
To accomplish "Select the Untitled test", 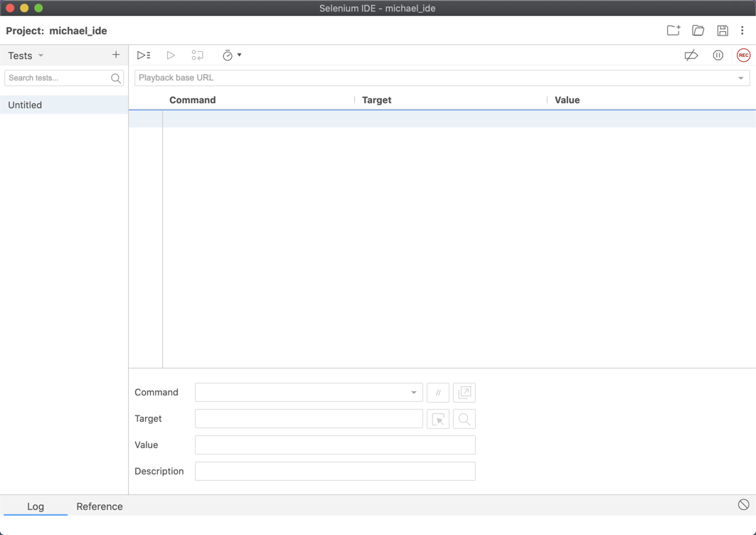I will click(63, 105).
